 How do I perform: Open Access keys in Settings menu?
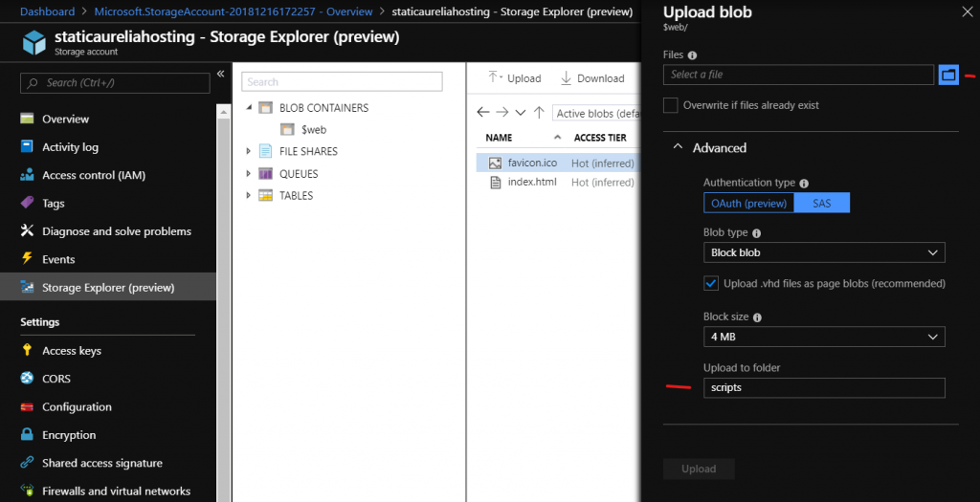tap(72, 351)
